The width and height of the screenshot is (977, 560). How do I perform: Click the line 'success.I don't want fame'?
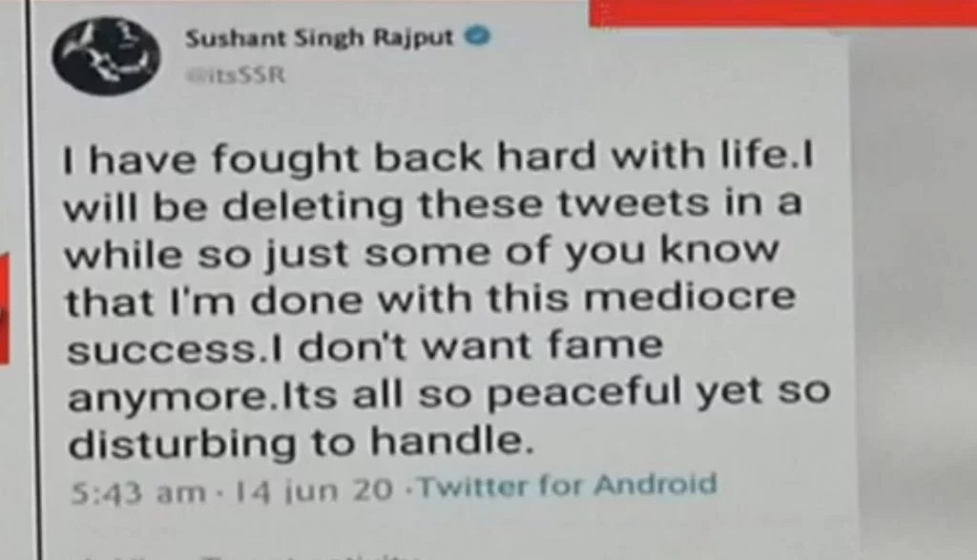click(x=365, y=346)
